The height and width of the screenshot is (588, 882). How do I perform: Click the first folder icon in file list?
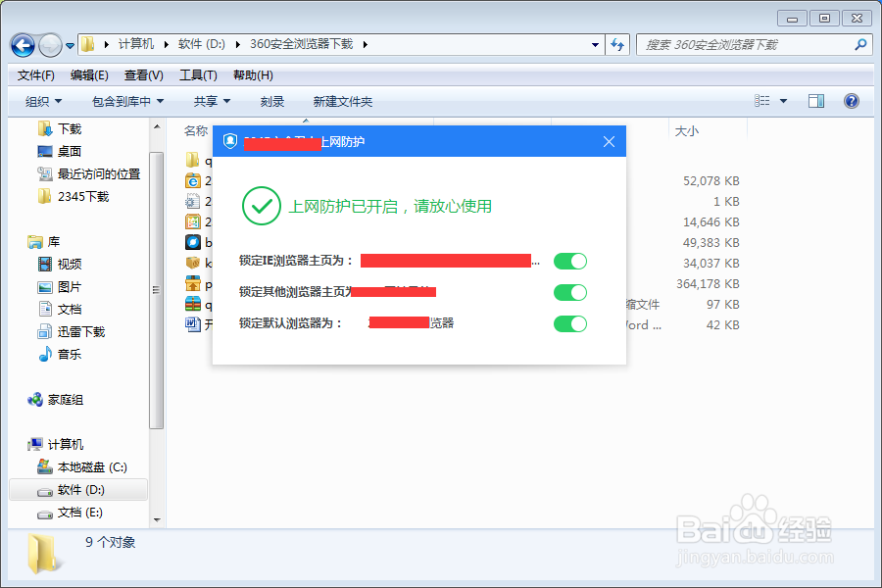(193, 160)
